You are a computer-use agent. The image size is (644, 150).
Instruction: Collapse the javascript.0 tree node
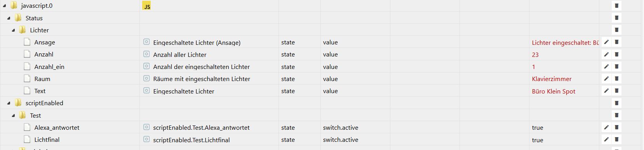tap(4, 6)
